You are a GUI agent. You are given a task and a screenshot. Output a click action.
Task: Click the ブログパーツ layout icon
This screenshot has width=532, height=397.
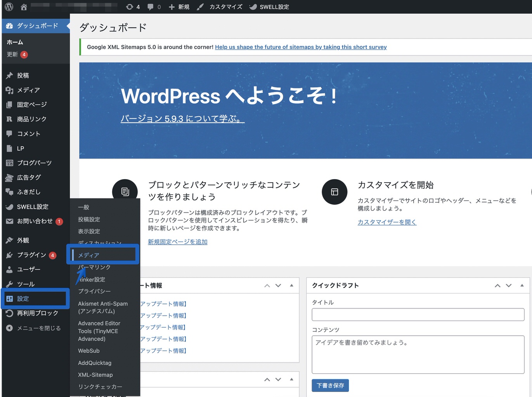9,163
